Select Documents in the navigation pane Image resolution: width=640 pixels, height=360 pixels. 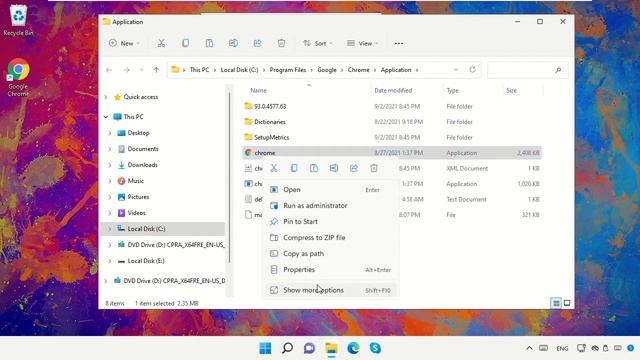click(x=142, y=149)
